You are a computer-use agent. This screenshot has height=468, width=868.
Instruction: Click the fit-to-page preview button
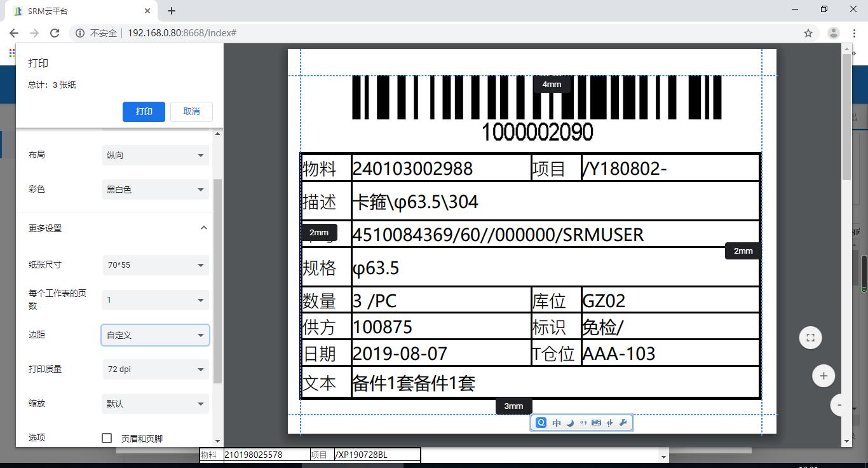click(810, 338)
